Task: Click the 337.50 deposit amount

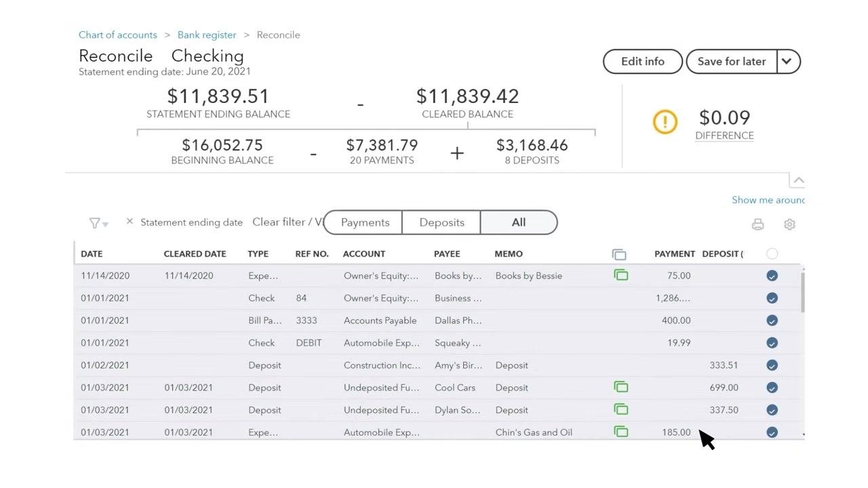Action: pos(724,410)
